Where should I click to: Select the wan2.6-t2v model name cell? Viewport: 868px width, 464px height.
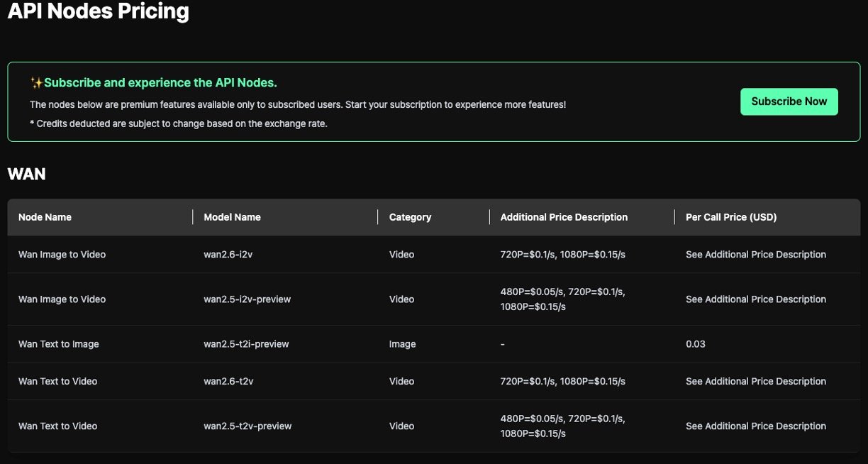coord(228,382)
